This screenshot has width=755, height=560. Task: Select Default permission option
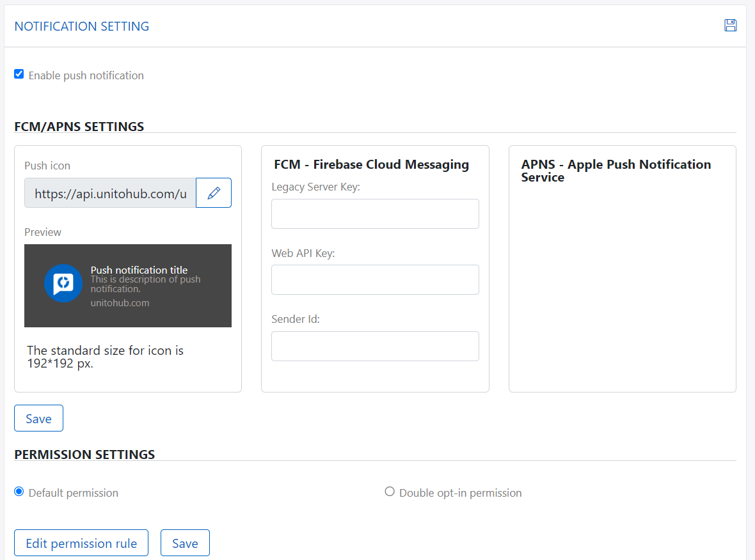click(19, 491)
